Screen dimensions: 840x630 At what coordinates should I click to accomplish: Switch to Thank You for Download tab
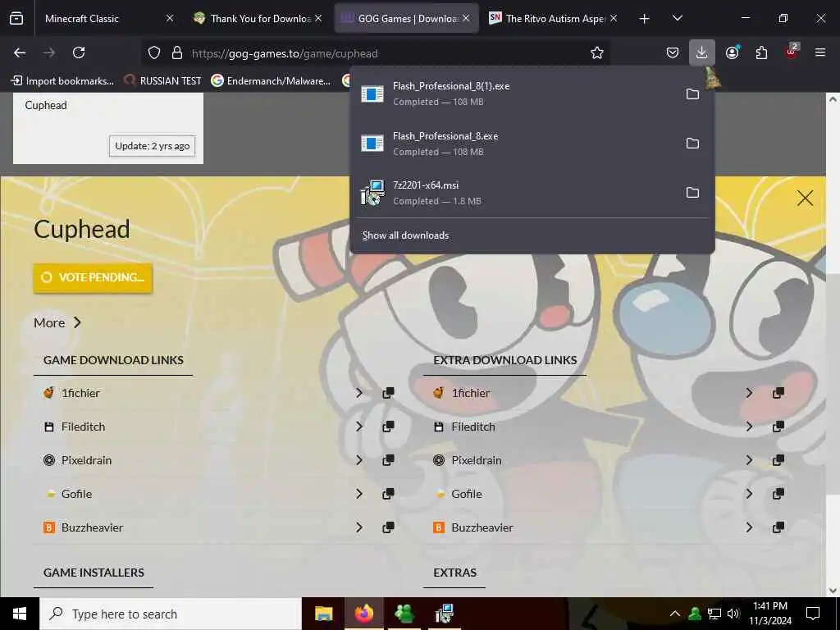pyautogui.click(x=258, y=18)
